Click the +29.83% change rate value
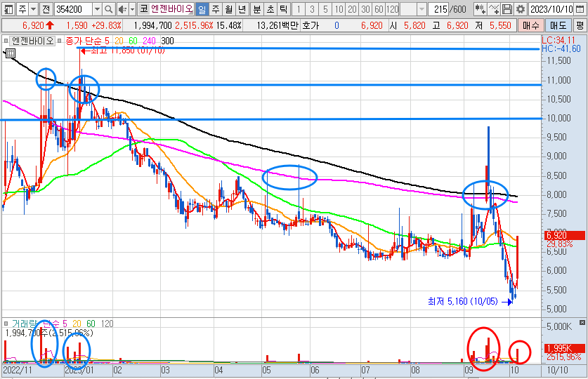588x379 pixels. tap(107, 25)
